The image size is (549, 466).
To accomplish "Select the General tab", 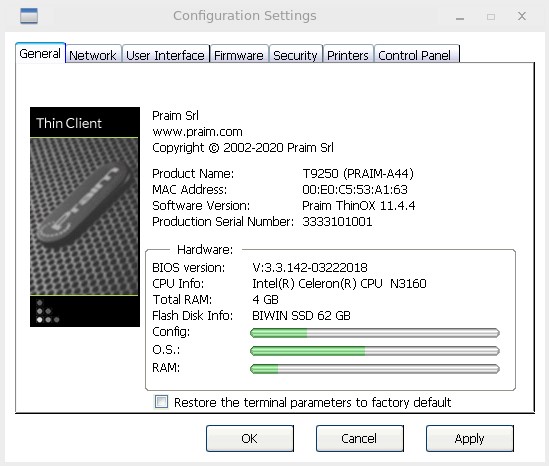I will coord(40,53).
